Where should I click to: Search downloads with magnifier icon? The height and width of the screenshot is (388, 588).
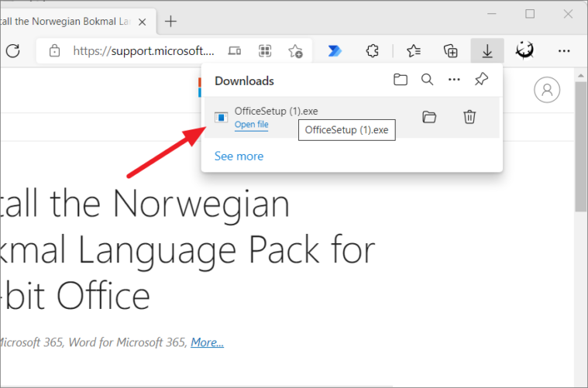427,80
